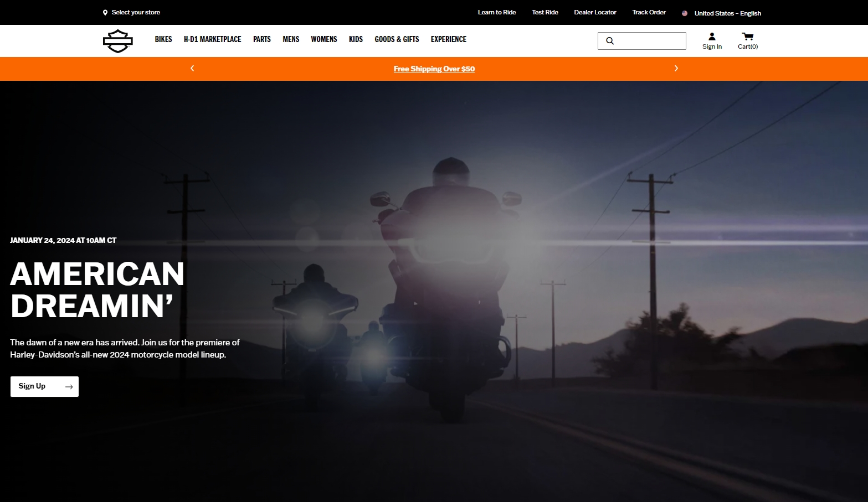Click the location pin icon near Select your store

[105, 13]
